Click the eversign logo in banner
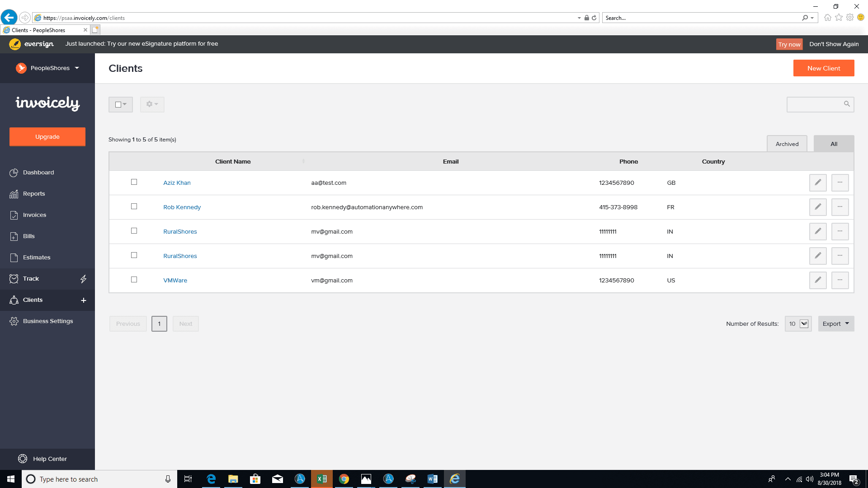Viewport: 868px width, 488px height. [x=31, y=44]
